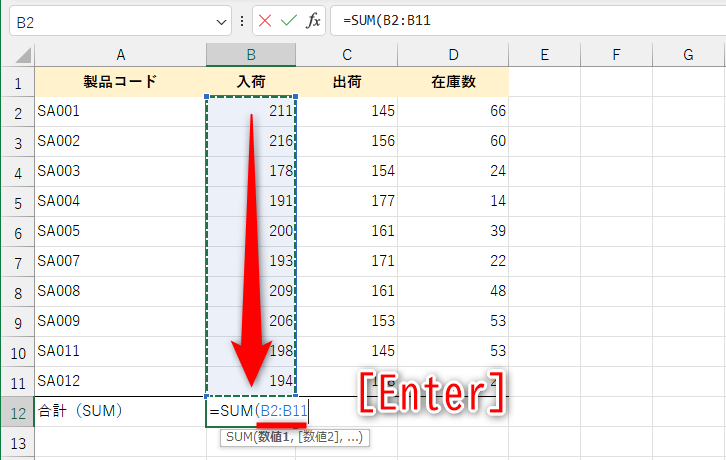Select column C header
The height and width of the screenshot is (460, 726).
347,55
